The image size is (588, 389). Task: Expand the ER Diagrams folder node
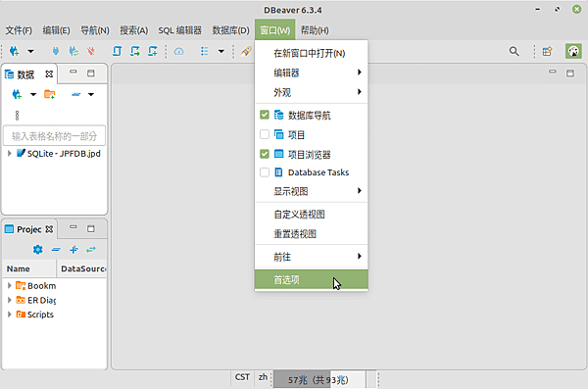[x=10, y=300]
